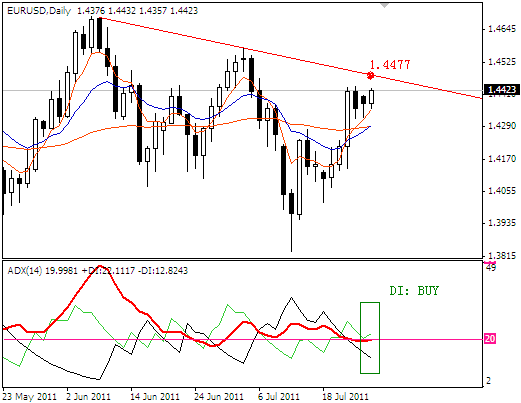Image resolution: width=521 pixels, height=403 pixels.
Task: Click the 1.3935 price axis label
Action: [x=502, y=223]
